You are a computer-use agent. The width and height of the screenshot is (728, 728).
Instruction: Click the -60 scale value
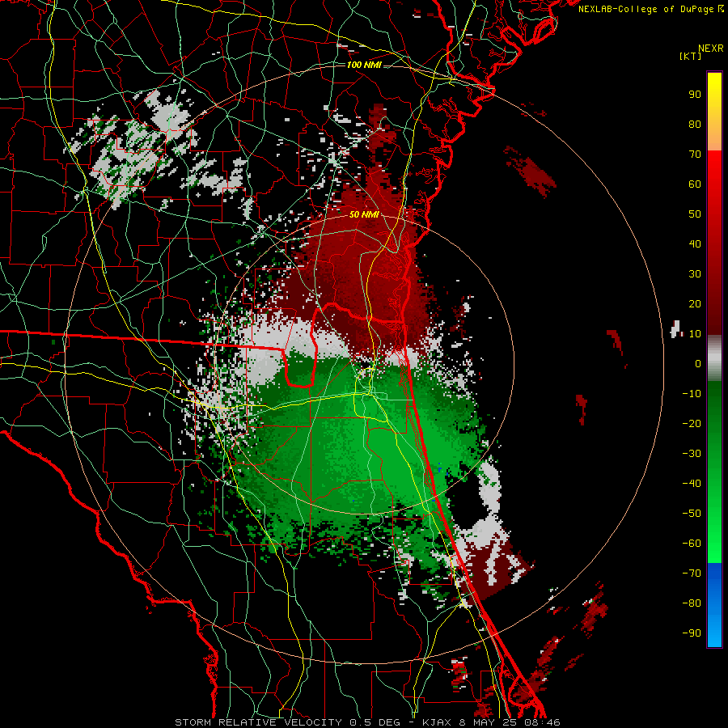[x=692, y=544]
